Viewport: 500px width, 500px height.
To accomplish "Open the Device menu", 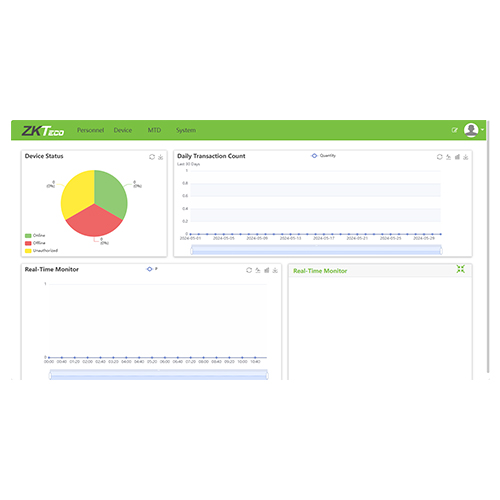I will [123, 130].
